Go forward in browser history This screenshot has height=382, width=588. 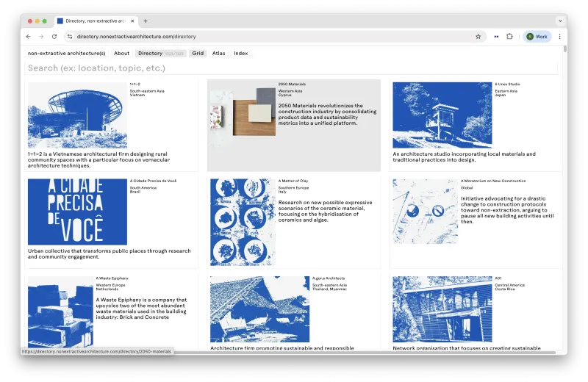coord(41,36)
